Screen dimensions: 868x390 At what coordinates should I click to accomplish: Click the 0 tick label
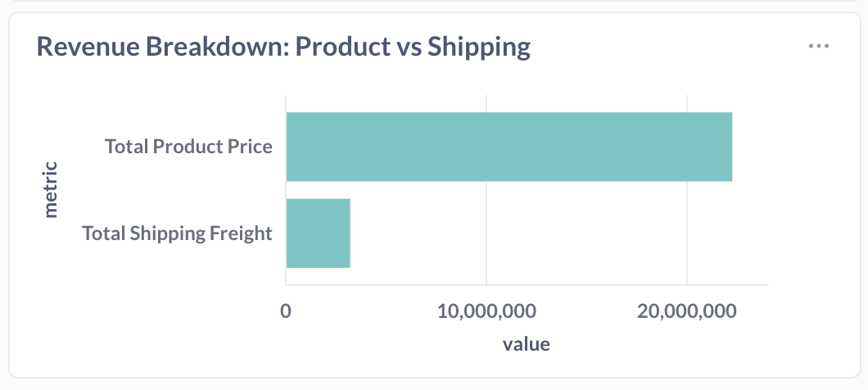[286, 311]
